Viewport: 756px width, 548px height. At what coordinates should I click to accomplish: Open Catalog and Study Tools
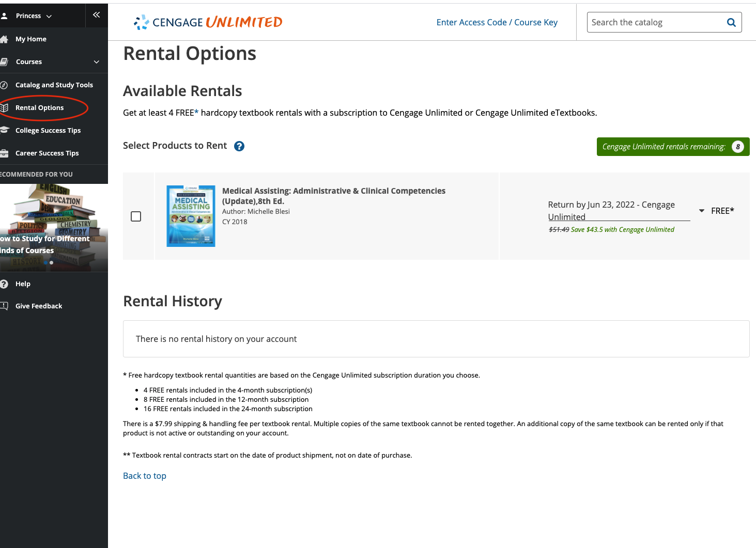point(54,84)
